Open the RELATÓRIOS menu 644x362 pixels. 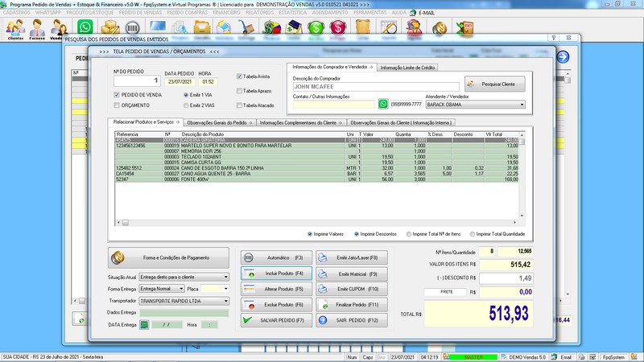click(x=259, y=13)
